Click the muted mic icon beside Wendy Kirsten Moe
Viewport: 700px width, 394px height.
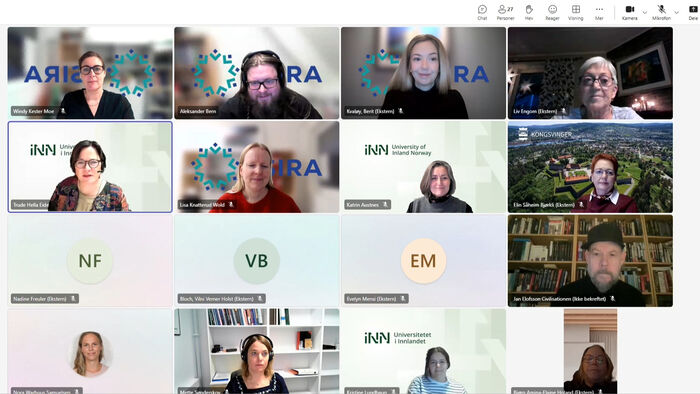63,111
